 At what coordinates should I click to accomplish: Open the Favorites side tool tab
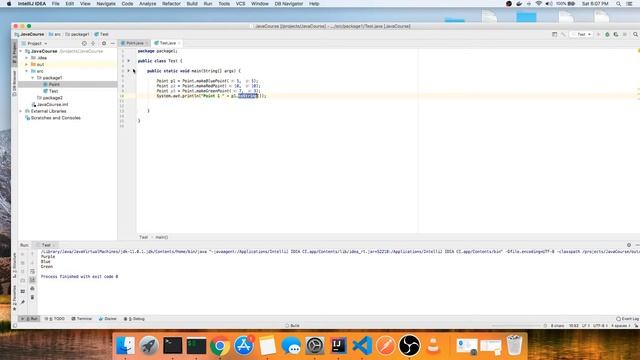point(14,298)
